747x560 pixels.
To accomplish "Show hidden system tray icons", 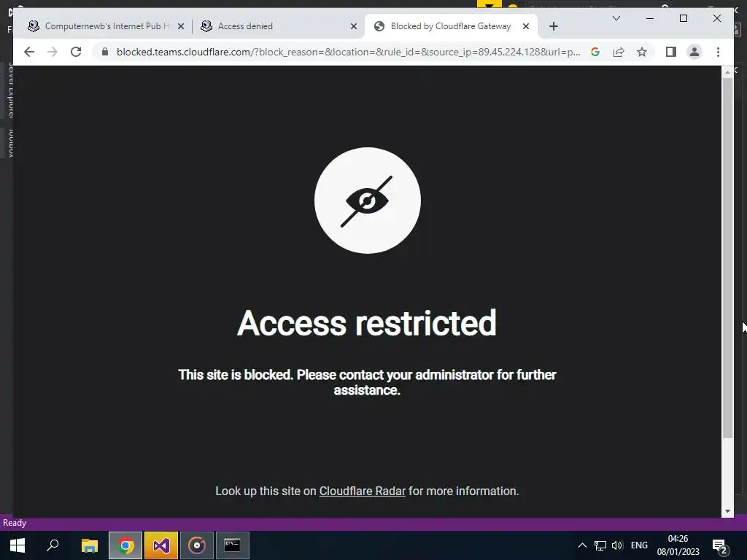I will click(582, 545).
